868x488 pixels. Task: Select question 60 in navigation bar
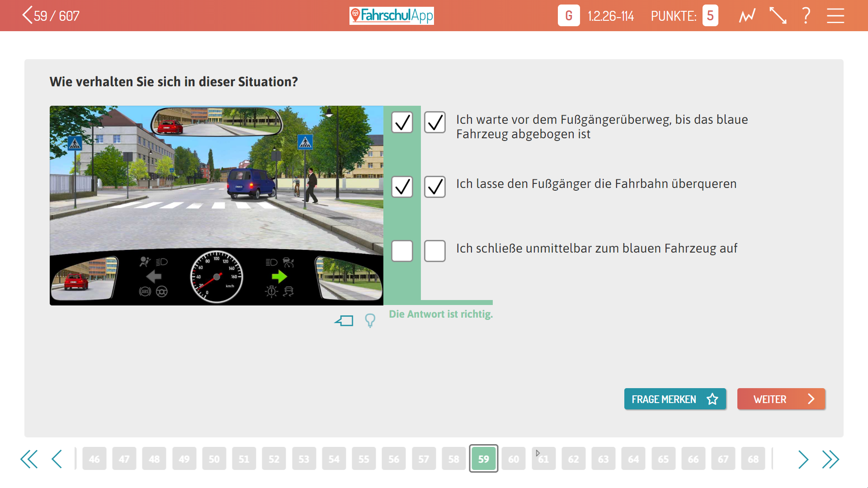(514, 459)
